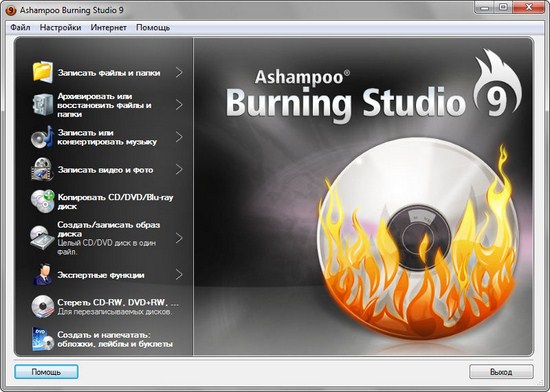Image resolution: width=550 pixels, height=392 pixels.
Task: Click the erase rewritable disc icon
Action: coord(43,306)
